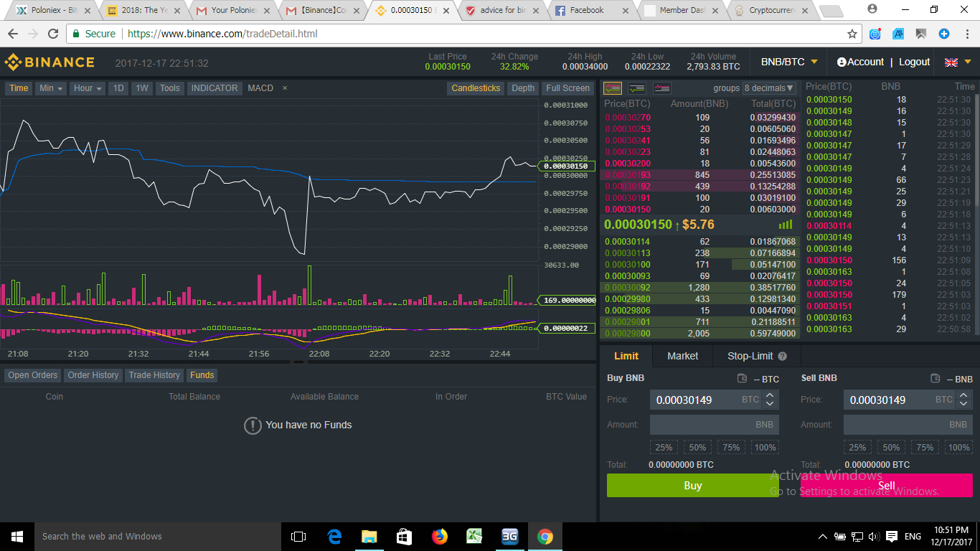Show sell orders only in order book

(661, 88)
